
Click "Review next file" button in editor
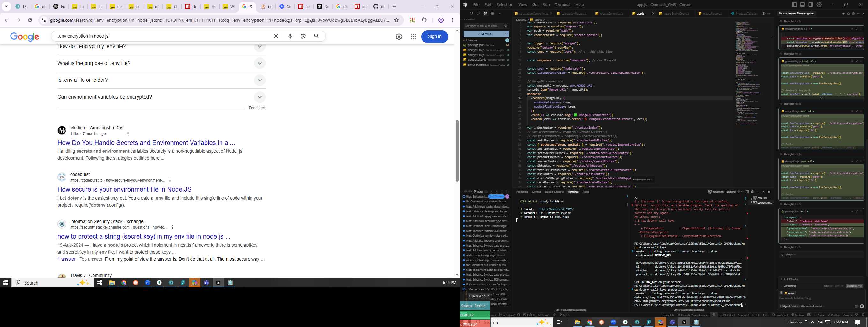click(643, 180)
